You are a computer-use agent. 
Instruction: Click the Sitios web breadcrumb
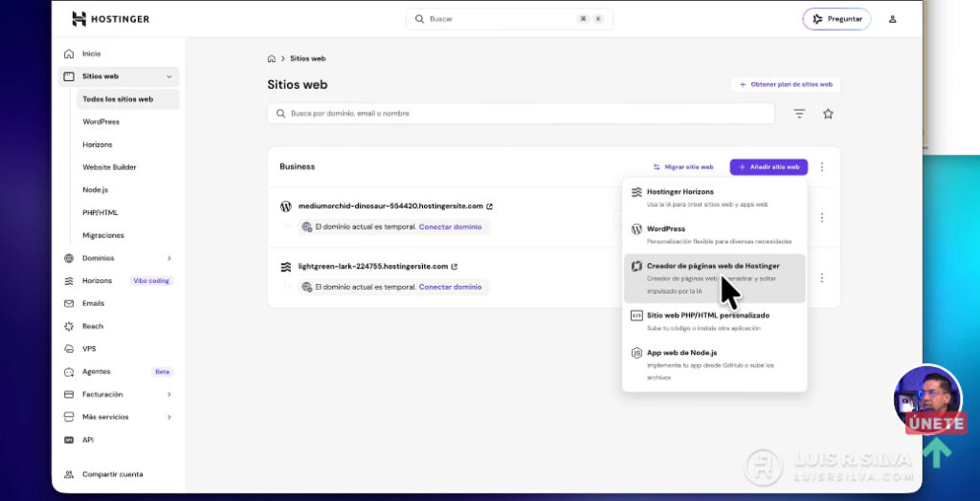[x=307, y=58]
